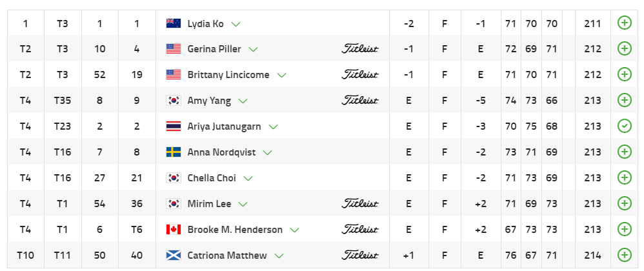The height and width of the screenshot is (271, 644).
Task: Open Gerina Piller's player name link
Action: (x=215, y=49)
